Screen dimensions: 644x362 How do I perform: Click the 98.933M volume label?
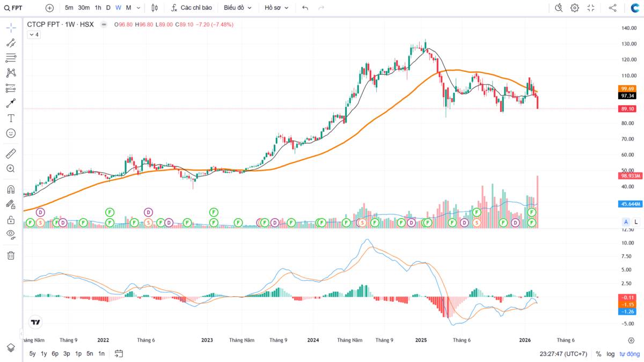(x=629, y=176)
